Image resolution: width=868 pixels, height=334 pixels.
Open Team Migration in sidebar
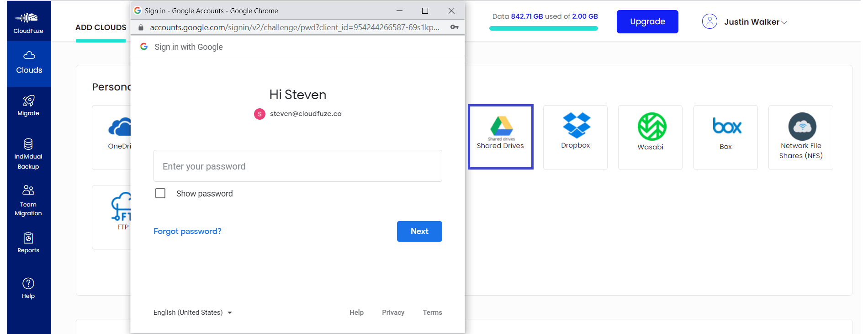click(28, 200)
